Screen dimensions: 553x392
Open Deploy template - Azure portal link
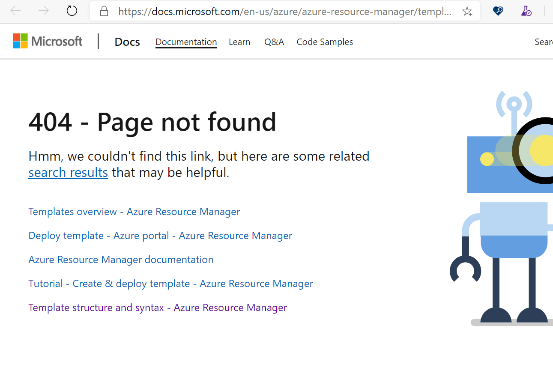click(x=160, y=236)
